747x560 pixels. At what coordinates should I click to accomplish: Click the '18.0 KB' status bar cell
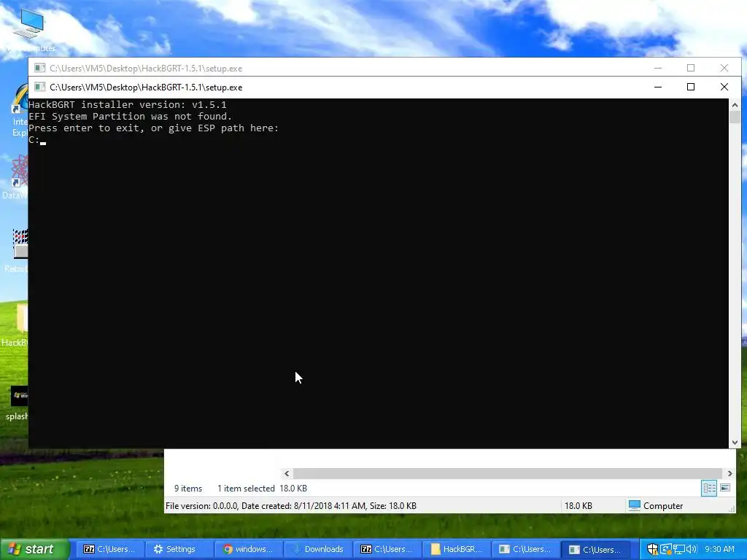pyautogui.click(x=578, y=506)
